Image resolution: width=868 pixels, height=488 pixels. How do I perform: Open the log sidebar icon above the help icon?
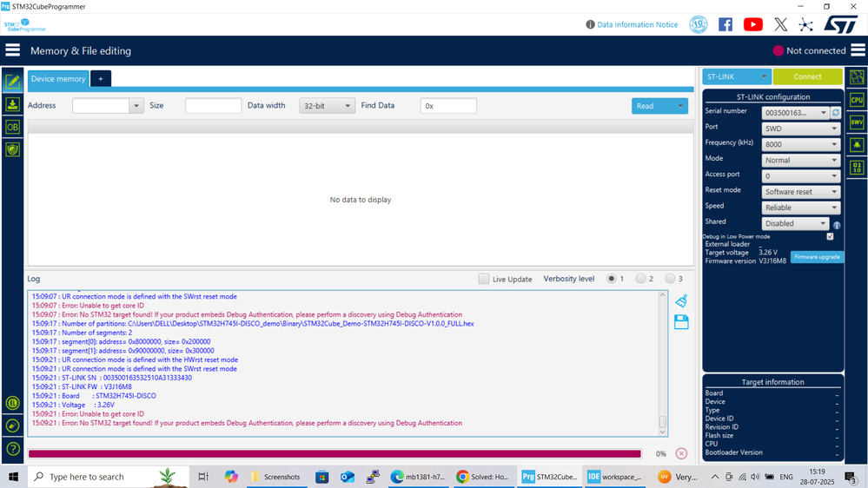coord(13,425)
